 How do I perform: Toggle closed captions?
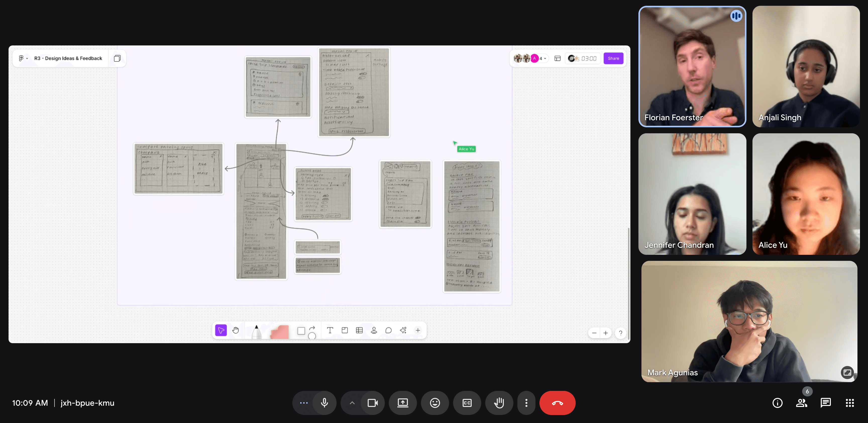click(467, 403)
